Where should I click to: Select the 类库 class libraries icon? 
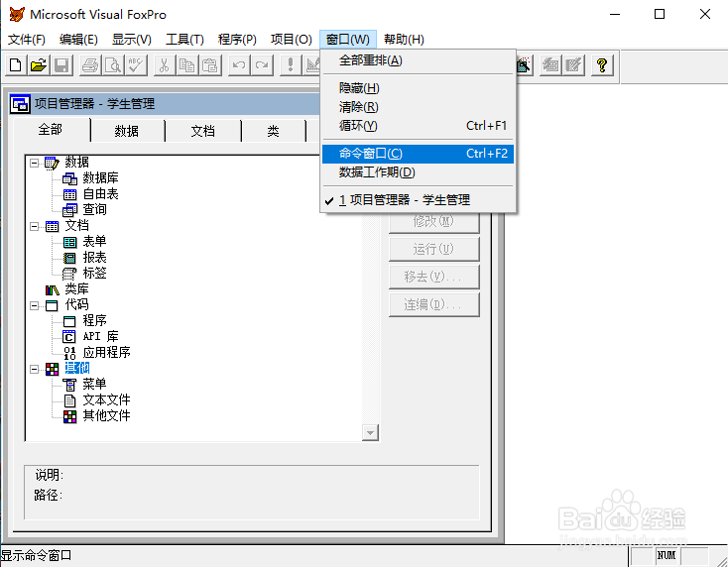52,289
